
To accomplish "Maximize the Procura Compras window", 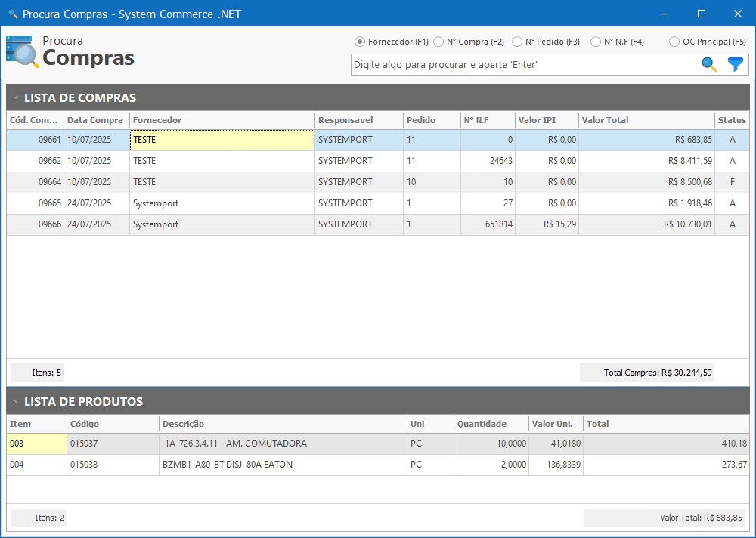I will click(x=701, y=14).
